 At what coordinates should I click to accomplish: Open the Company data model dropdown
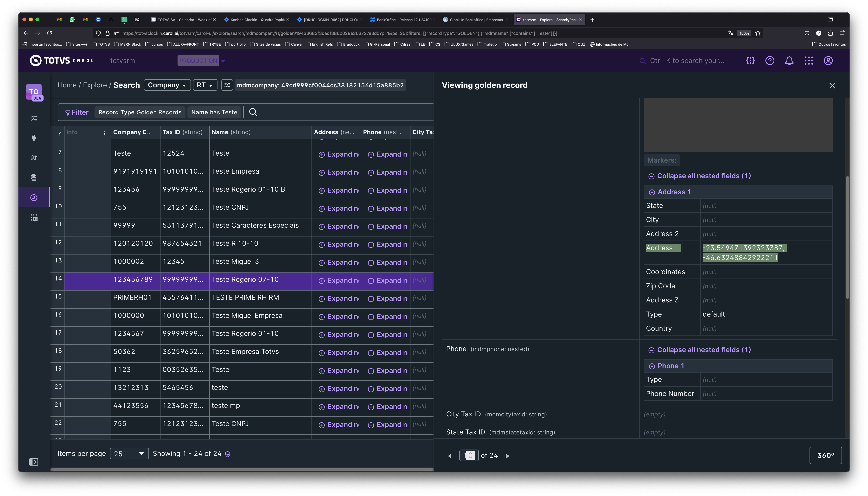coord(167,85)
